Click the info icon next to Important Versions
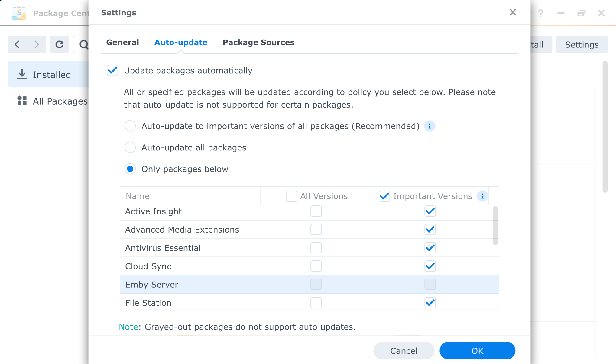 click(482, 196)
